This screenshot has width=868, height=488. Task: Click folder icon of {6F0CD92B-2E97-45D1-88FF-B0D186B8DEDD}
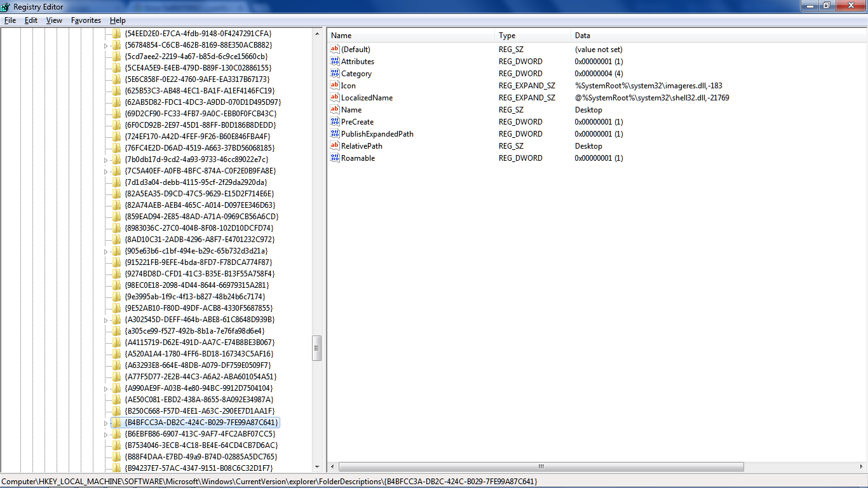click(116, 125)
